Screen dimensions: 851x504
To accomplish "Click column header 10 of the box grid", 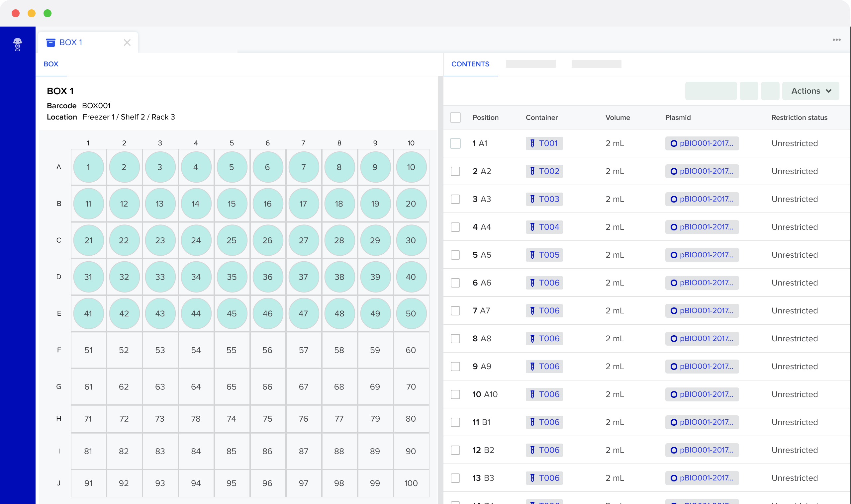I will click(x=411, y=143).
